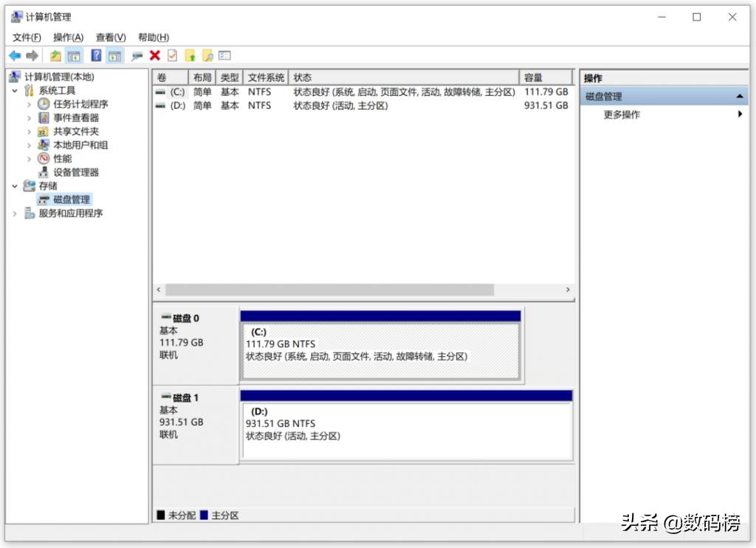Collapse the 系统工具 tree node
This screenshot has width=756, height=548.
[x=15, y=90]
